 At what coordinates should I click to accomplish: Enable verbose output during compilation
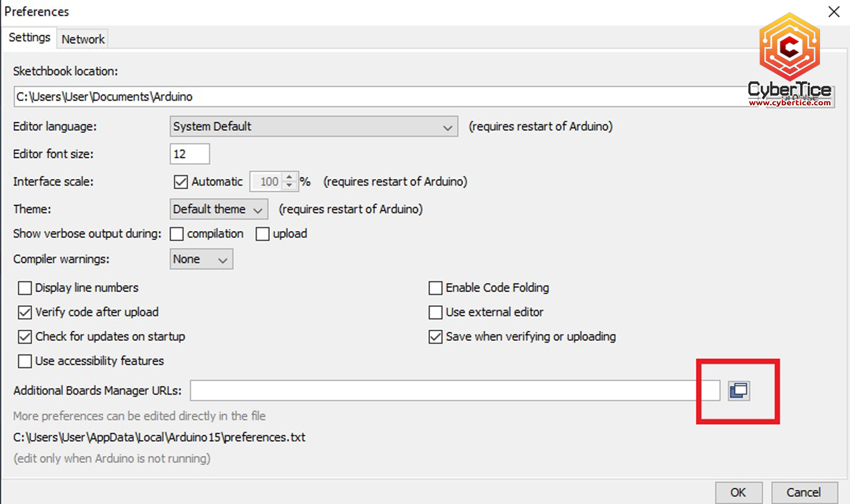(x=177, y=234)
